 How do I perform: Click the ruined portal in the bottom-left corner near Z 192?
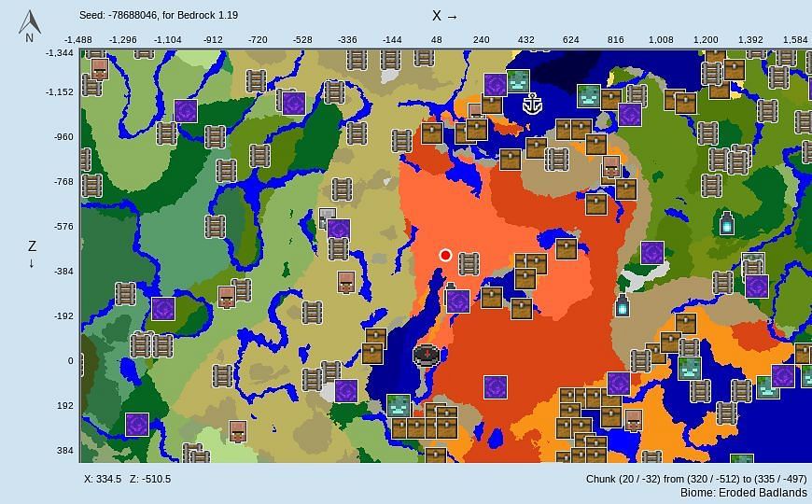click(x=137, y=425)
